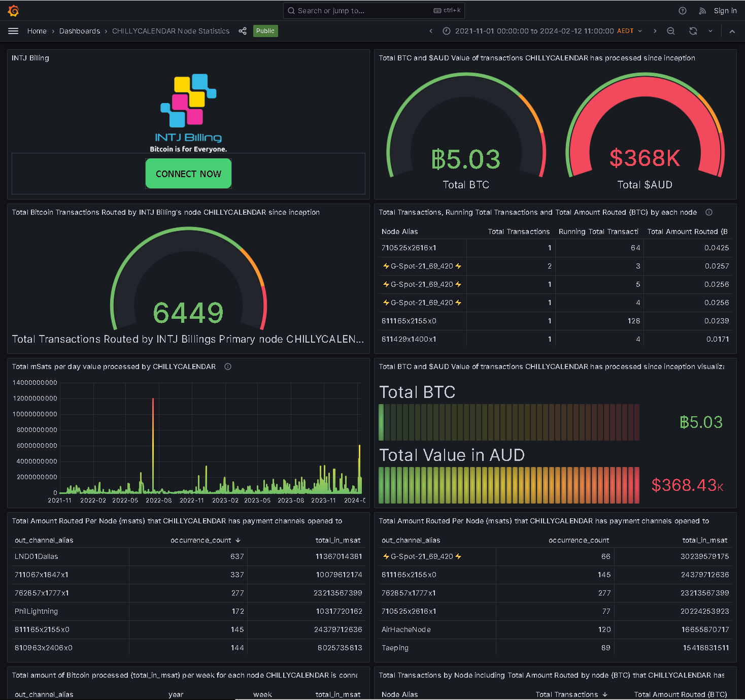Click the year column header
The height and width of the screenshot is (700, 745).
pyautogui.click(x=176, y=694)
